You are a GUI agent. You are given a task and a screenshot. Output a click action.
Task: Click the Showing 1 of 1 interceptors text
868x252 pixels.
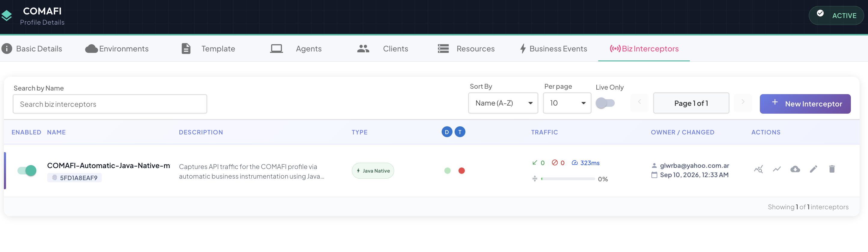point(808,207)
